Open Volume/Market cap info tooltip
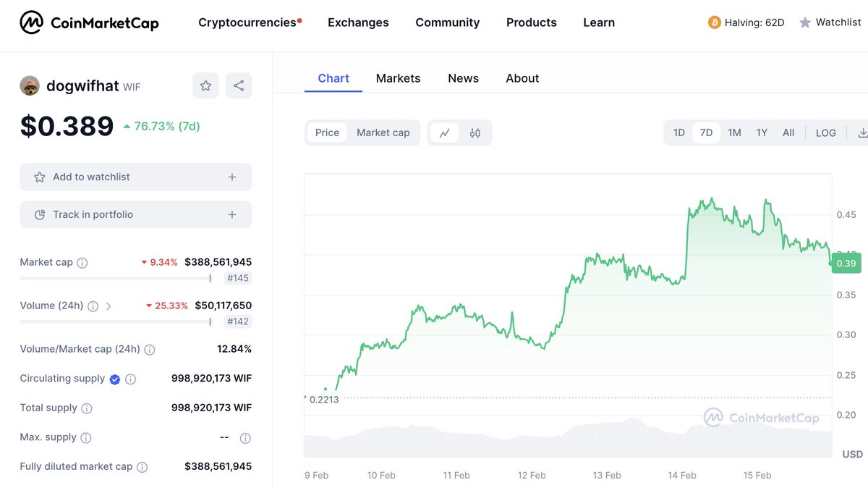 [149, 350]
